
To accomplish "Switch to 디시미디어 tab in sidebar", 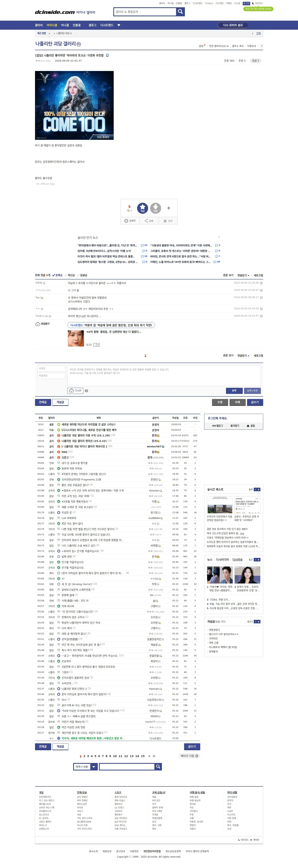I will (x=222, y=560).
